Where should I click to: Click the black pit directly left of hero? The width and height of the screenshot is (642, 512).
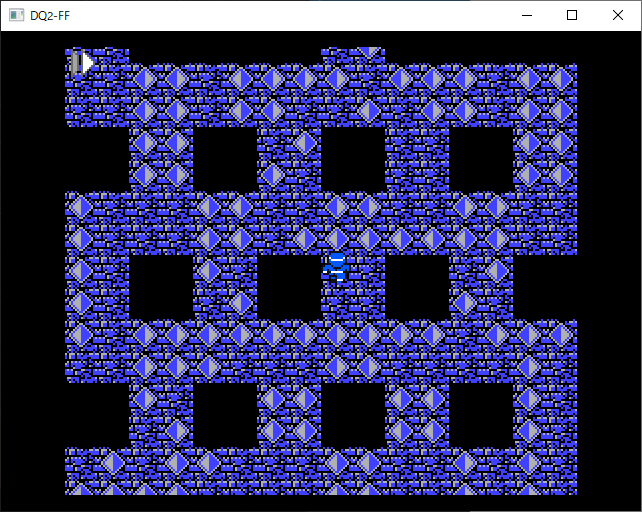pyautogui.click(x=288, y=288)
